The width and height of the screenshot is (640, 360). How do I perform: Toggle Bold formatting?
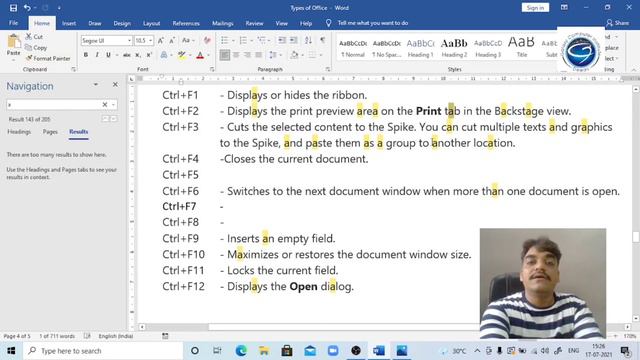pos(86,55)
